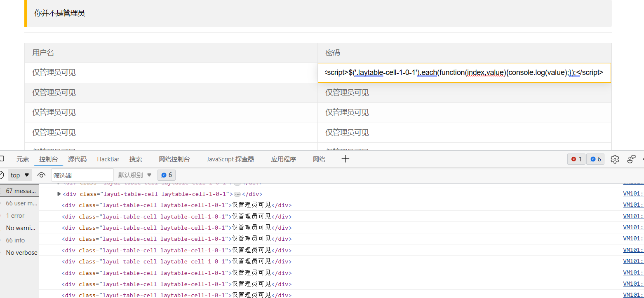Image resolution: width=644 pixels, height=298 pixels.
Task: Open the 源代码 tab
Action: click(78, 159)
